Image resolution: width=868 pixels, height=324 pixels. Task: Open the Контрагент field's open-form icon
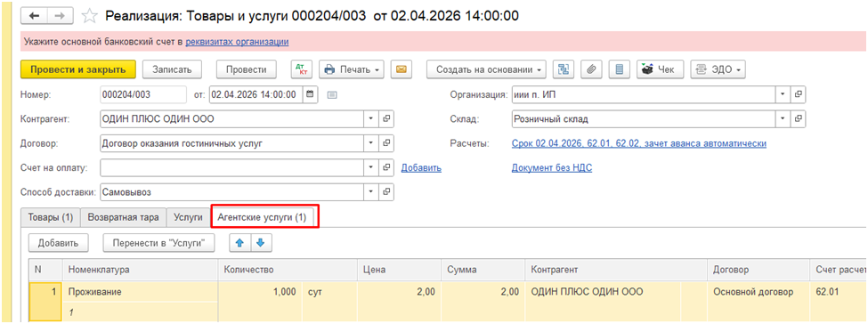pos(387,118)
